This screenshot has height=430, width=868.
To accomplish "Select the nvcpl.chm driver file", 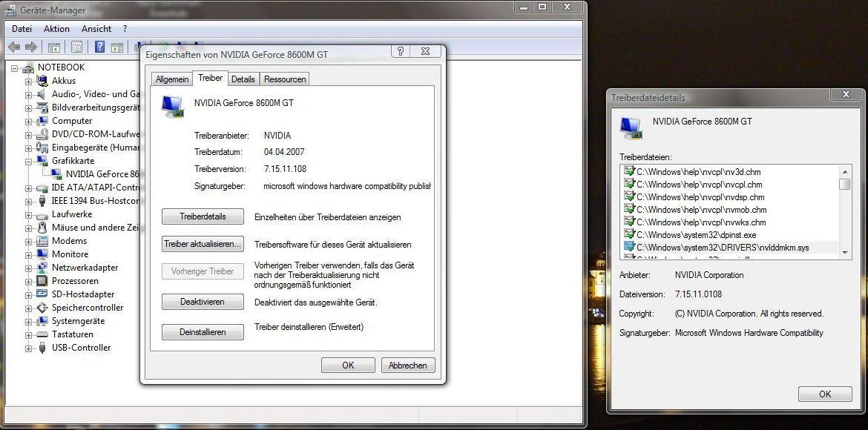I will 700,185.
